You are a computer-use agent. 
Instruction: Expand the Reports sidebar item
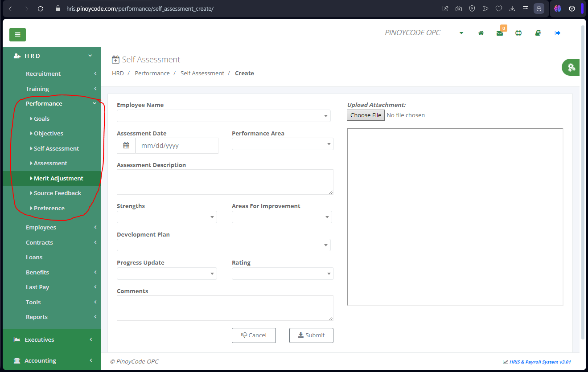[52, 317]
